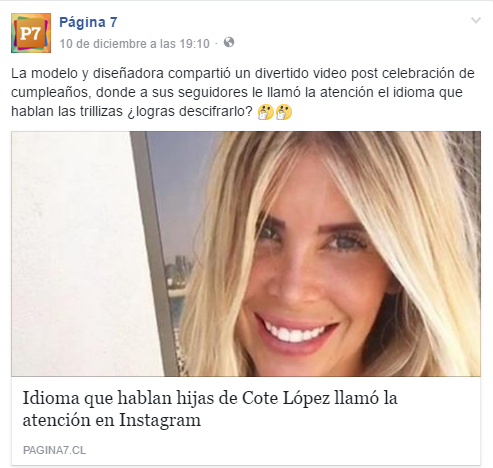Click the first thinking-face emoji
Screen dimensions: 493x468
[x=266, y=112]
